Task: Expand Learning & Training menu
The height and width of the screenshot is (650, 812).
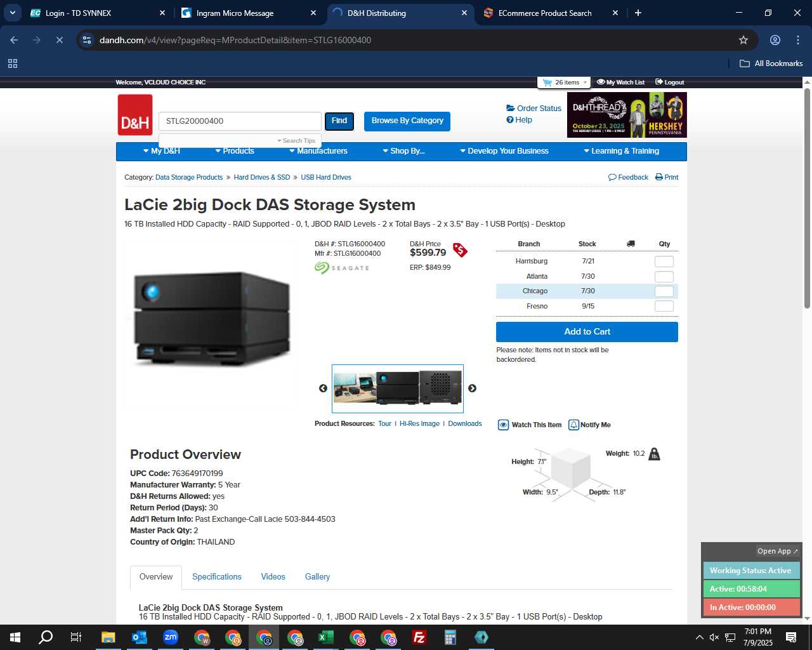Action: pos(622,151)
